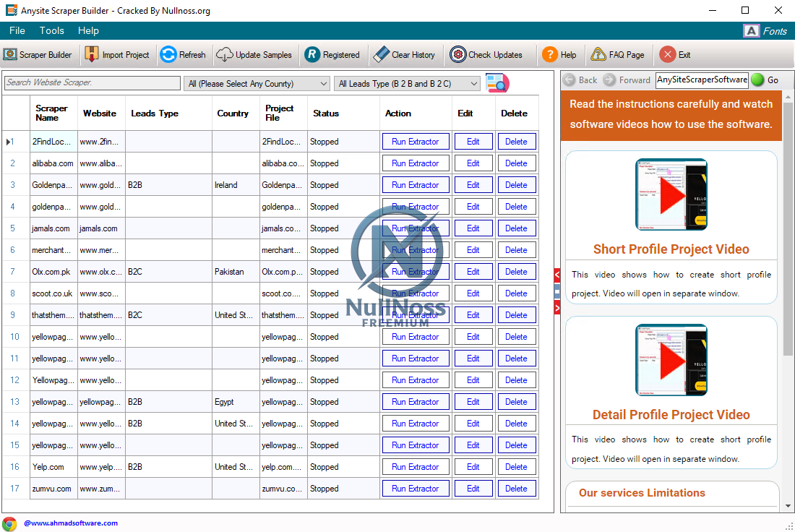Check Updates in toolbar
Image resolution: width=795 pixels, height=532 pixels.
pyautogui.click(x=486, y=55)
